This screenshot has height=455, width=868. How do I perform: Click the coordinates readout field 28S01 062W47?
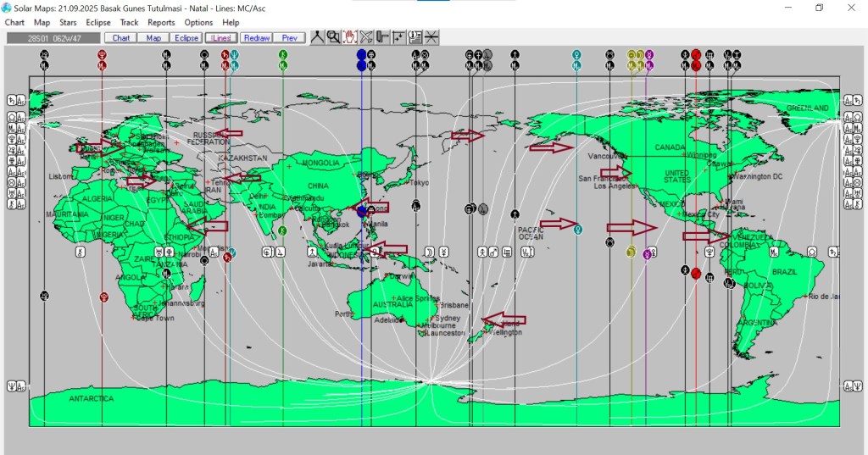(53, 37)
